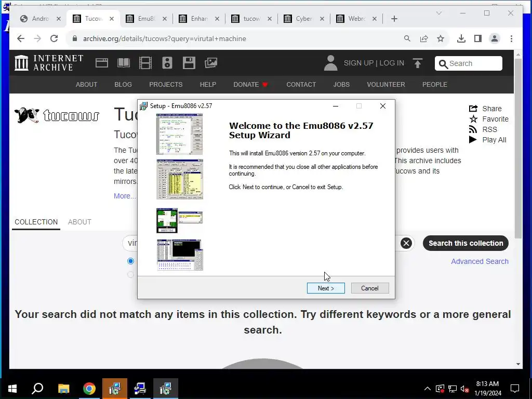Viewport: 532px width, 399px height.
Task: Switch to the Emu80 tab
Action: [146, 19]
